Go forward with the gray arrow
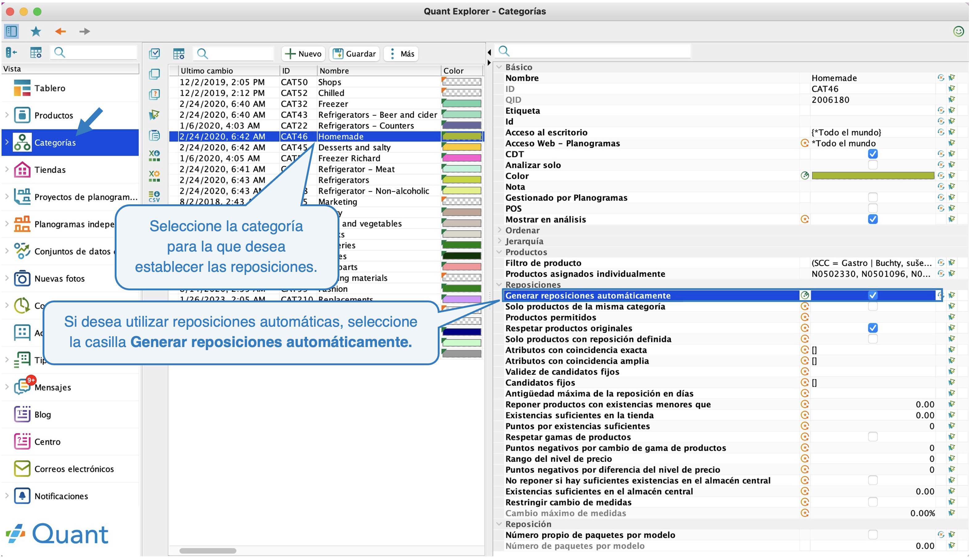Viewport: 972px width, 560px height. pyautogui.click(x=84, y=31)
